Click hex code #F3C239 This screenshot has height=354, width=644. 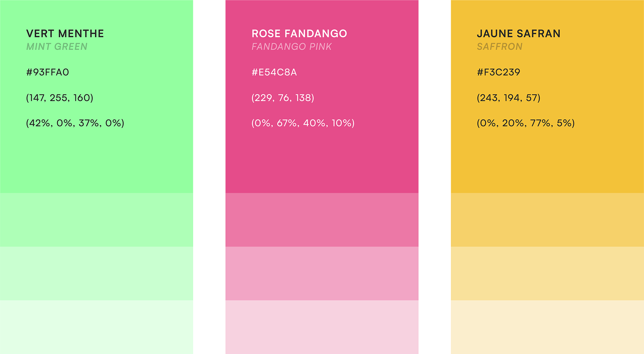tap(498, 72)
